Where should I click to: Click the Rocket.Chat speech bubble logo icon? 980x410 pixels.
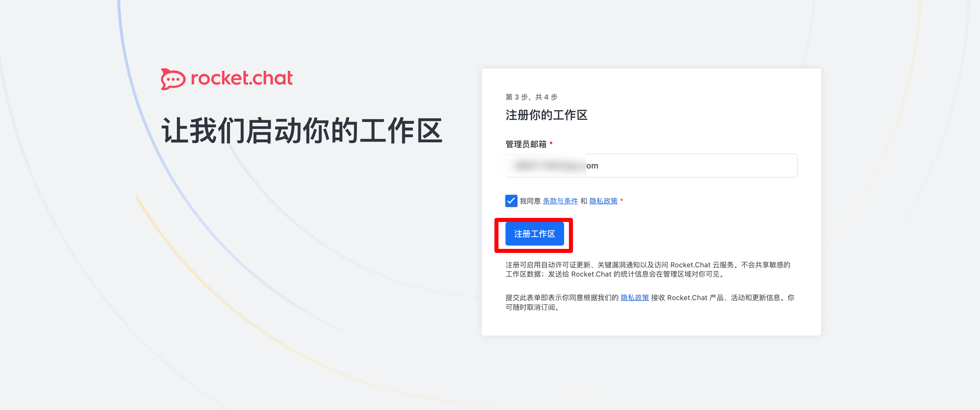(173, 79)
